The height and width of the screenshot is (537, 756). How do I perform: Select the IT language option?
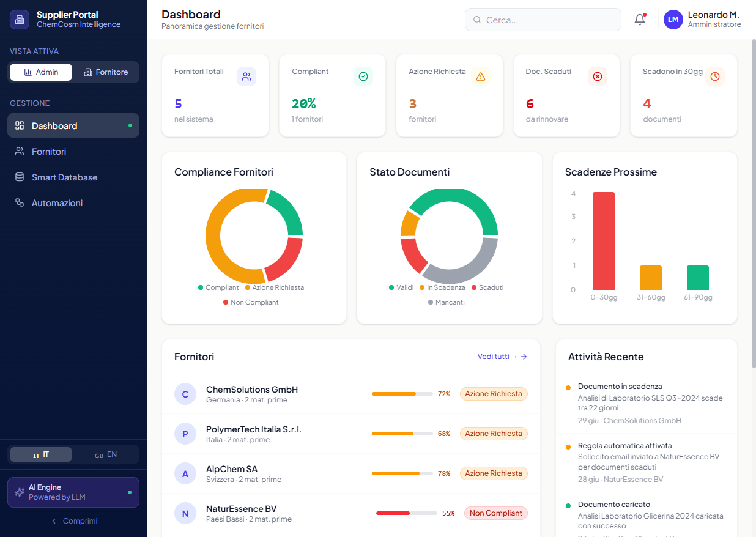(41, 454)
